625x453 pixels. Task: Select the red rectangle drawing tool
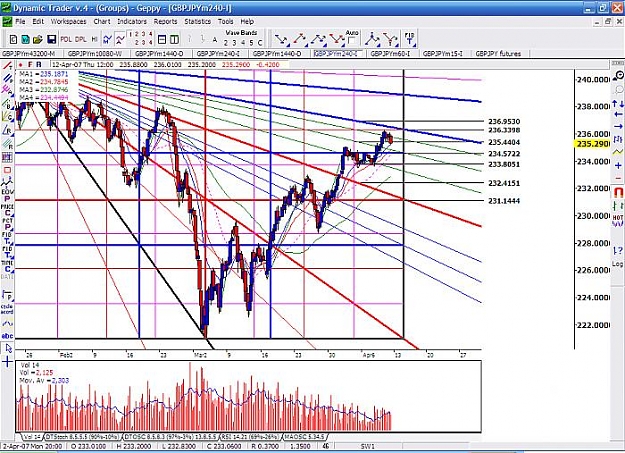[7, 170]
